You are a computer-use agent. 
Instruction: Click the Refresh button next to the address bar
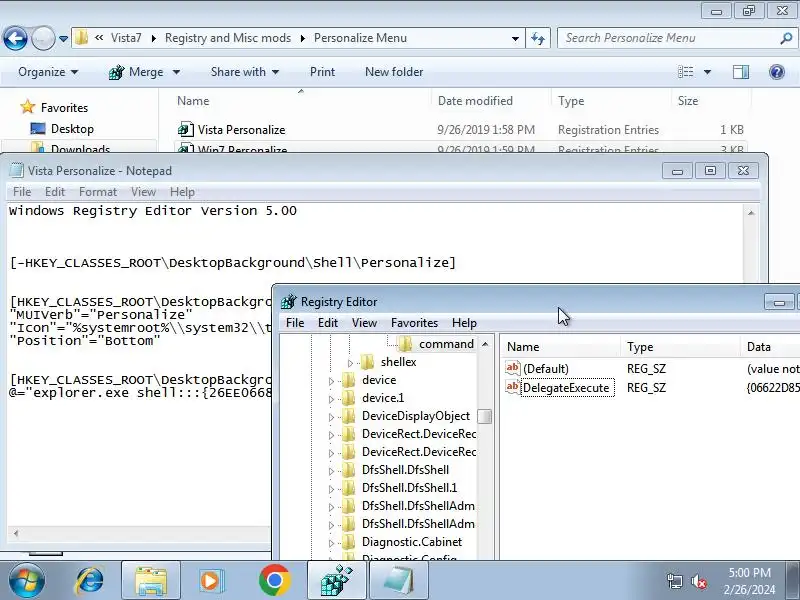[x=538, y=38]
